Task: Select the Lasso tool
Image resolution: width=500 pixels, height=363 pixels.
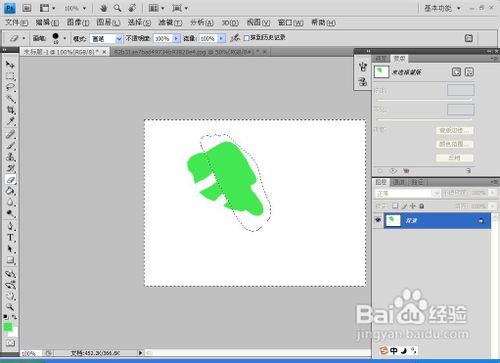Action: [10, 88]
